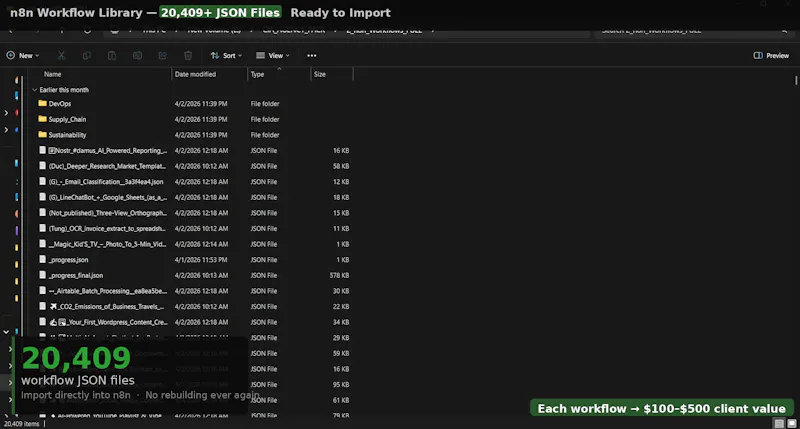
Task: Select the DevOps folder icon
Action: (x=43, y=103)
